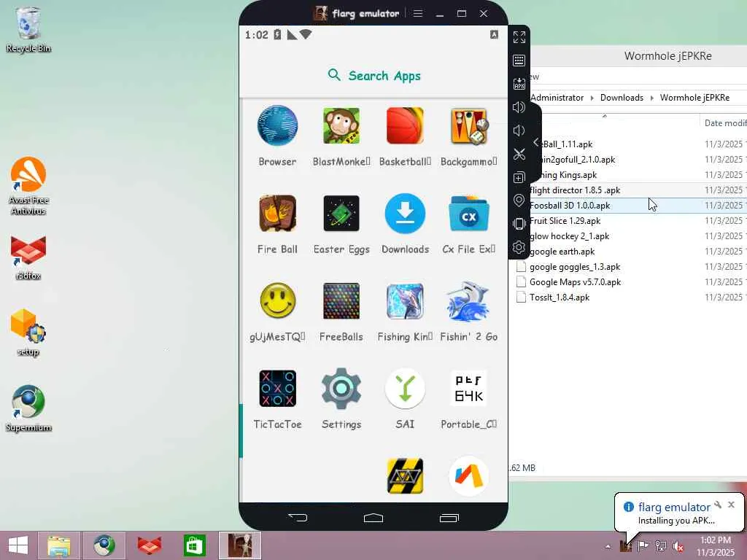
Task: Open emulator settings gear in sidebar
Action: pyautogui.click(x=519, y=247)
